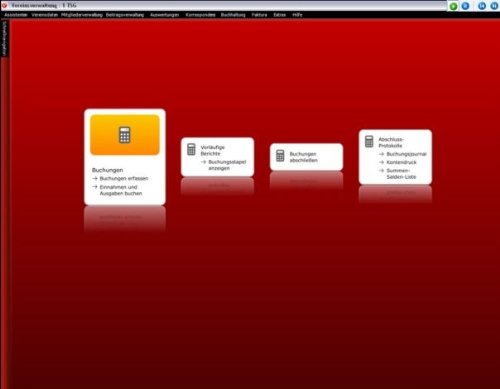Click the Abschluss-Protokolle heading
This screenshot has width=500, height=389.
click(x=391, y=142)
